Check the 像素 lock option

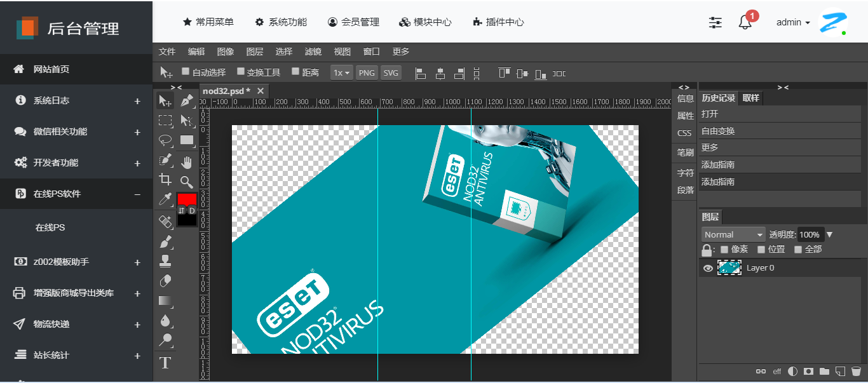pos(724,250)
